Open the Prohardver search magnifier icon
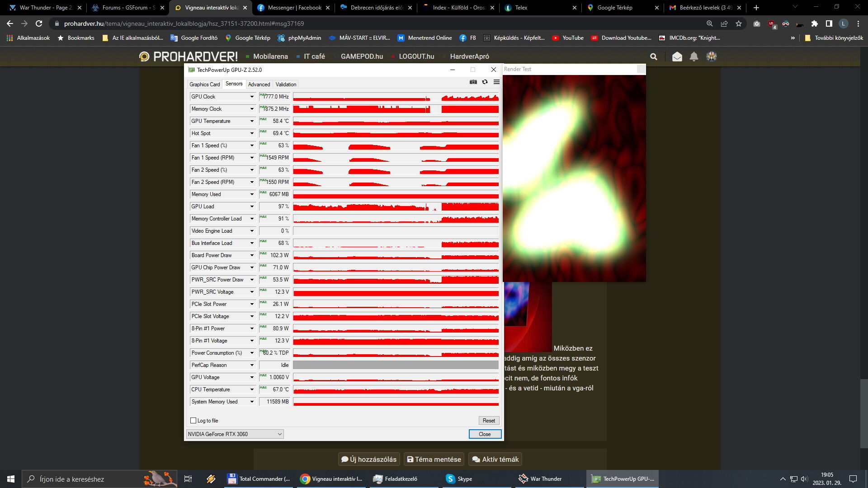868x488 pixels. (653, 56)
